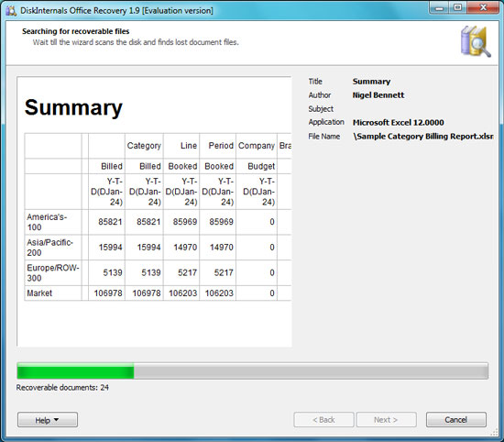Maximize the Office Recovery window
This screenshot has width=504, height=442.
[x=457, y=7]
